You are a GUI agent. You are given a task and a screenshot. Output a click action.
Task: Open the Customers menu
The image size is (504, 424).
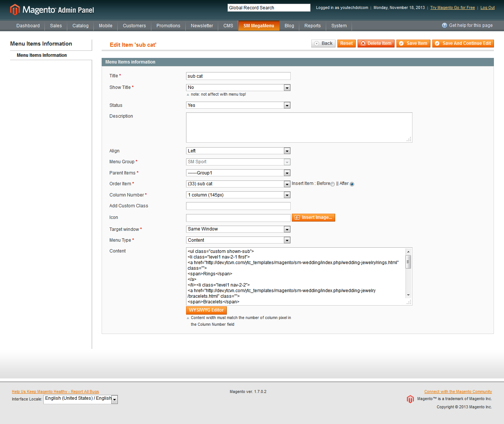tap(134, 26)
